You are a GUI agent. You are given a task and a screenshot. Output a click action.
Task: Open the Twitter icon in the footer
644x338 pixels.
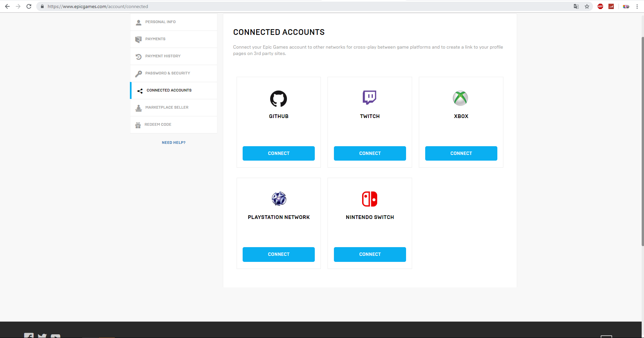coord(42,336)
